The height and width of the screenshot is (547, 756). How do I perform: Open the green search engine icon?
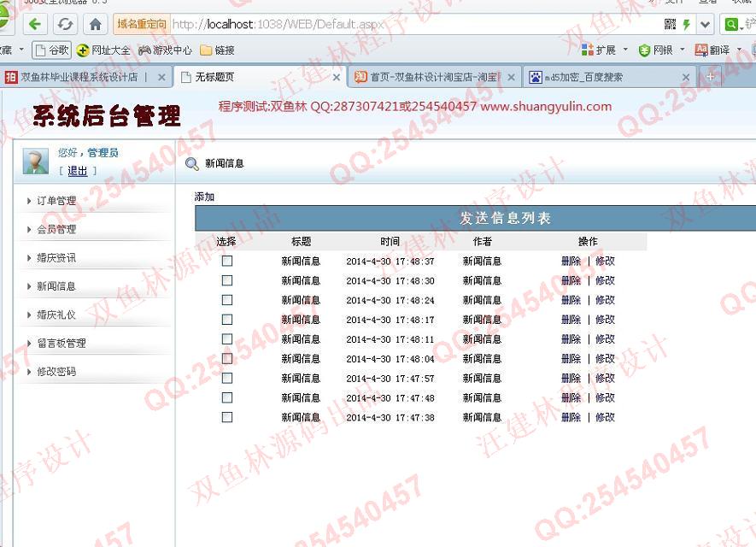tap(731, 24)
